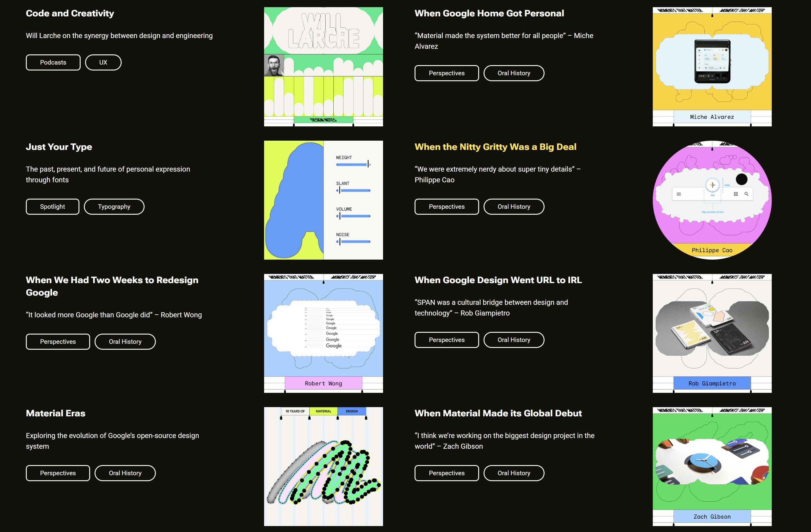Click Oral History tag under Material Eras
Screen dimensions: 811x532
[125, 473]
